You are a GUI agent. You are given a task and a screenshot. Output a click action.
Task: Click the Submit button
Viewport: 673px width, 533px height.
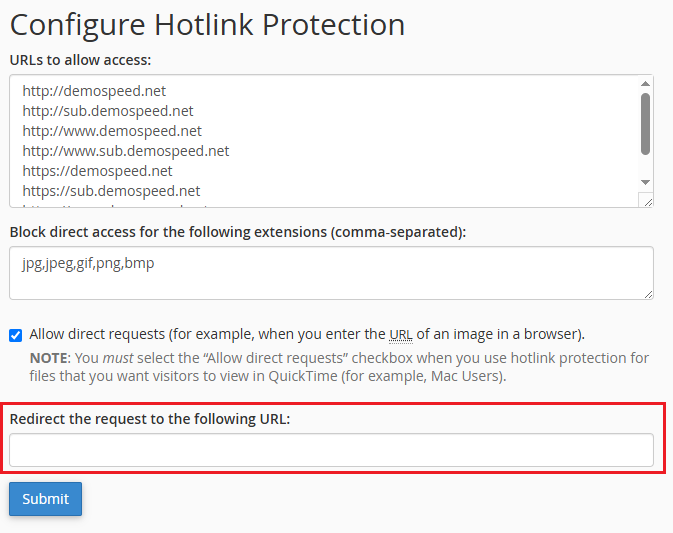tap(45, 499)
